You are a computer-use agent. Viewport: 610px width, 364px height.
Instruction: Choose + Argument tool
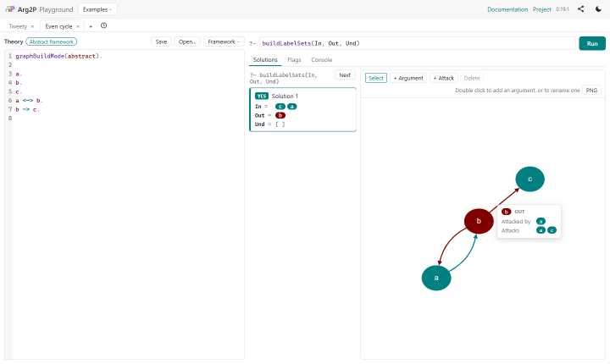[x=408, y=78]
